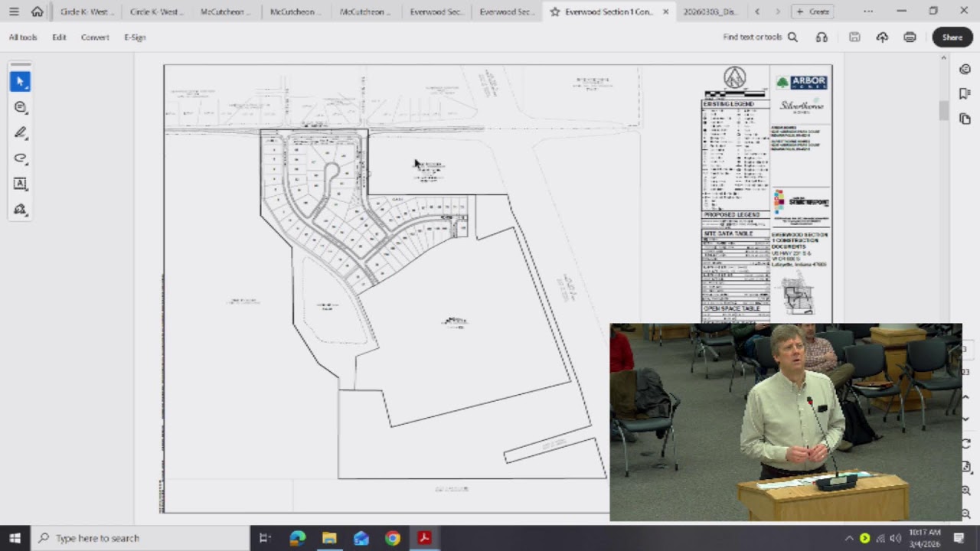Switch to first Everwood Sec tab
The width and height of the screenshot is (980, 551).
(436, 11)
